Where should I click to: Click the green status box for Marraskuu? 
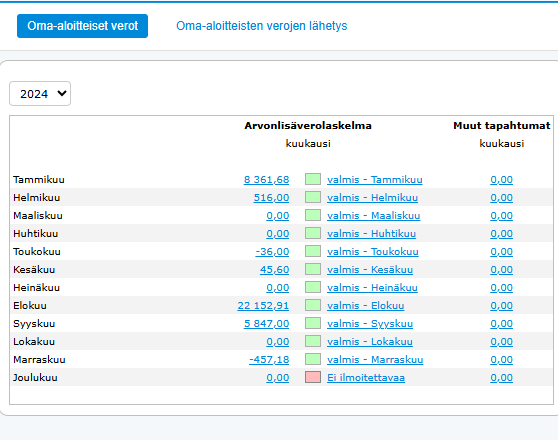click(313, 359)
